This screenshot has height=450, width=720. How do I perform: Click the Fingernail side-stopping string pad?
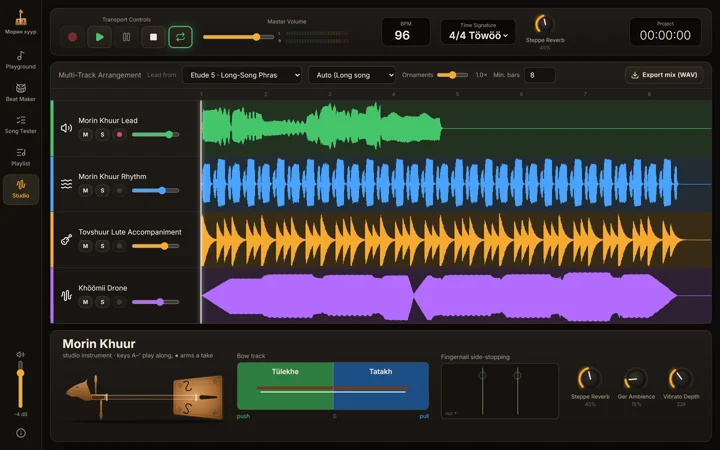(x=500, y=391)
